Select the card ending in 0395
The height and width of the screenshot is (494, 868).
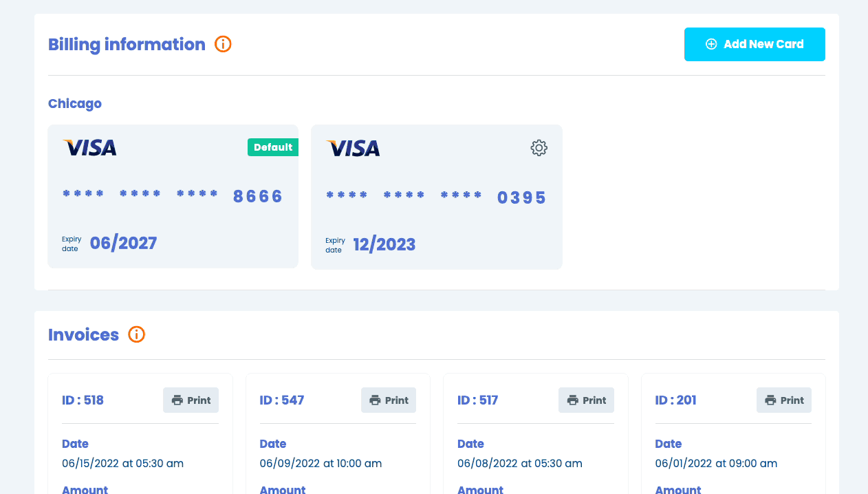(x=436, y=197)
